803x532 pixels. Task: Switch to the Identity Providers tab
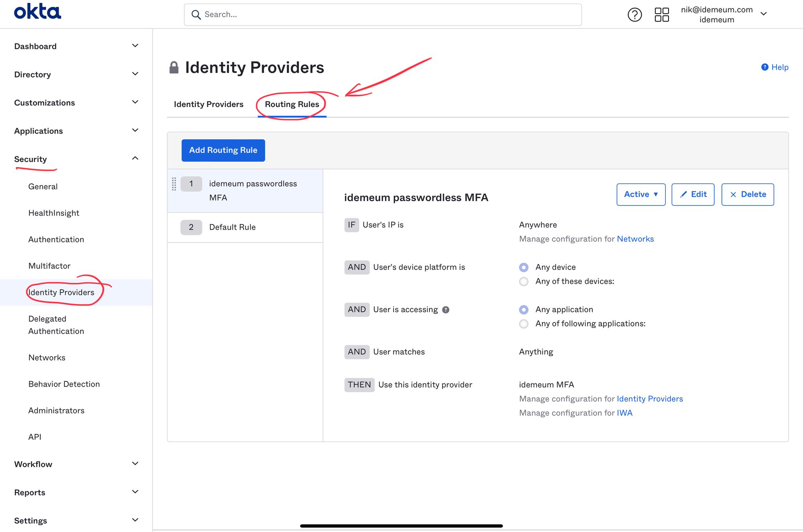(209, 104)
